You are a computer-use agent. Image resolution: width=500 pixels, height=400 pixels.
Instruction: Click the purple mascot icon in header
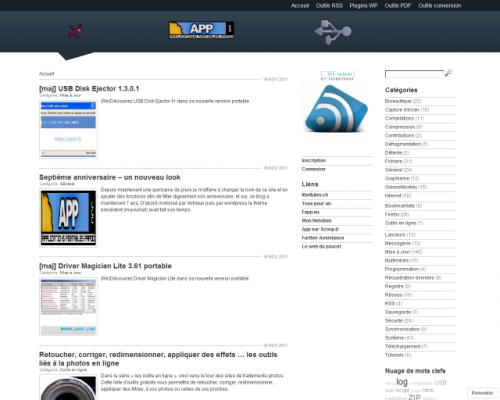(76, 31)
